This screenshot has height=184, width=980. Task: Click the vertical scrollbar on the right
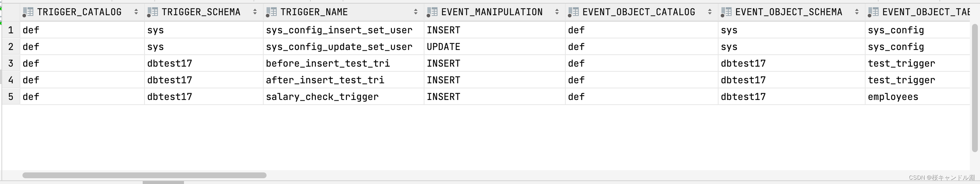pyautogui.click(x=975, y=87)
